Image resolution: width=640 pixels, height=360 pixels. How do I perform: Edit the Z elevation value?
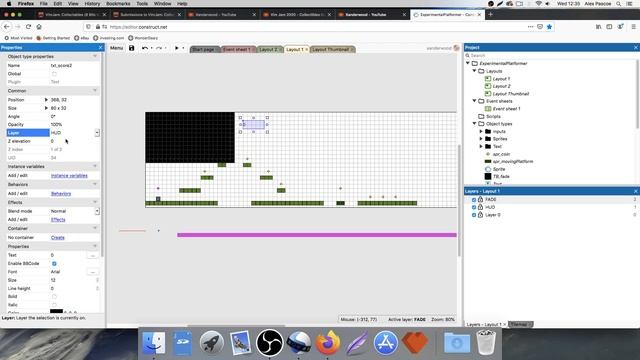[75, 141]
